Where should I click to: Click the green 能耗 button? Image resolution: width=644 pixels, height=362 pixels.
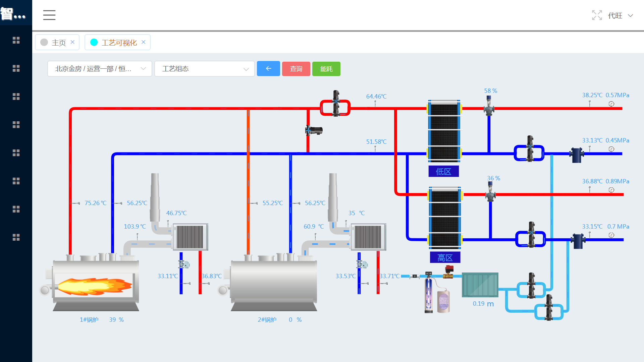click(326, 69)
